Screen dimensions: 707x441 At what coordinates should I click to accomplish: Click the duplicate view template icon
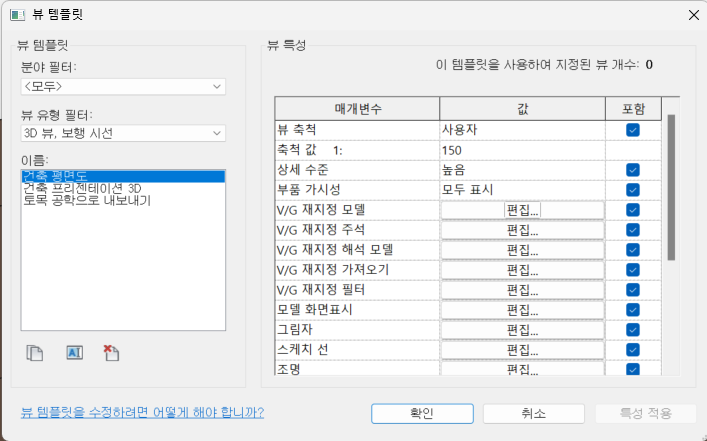tap(35, 352)
